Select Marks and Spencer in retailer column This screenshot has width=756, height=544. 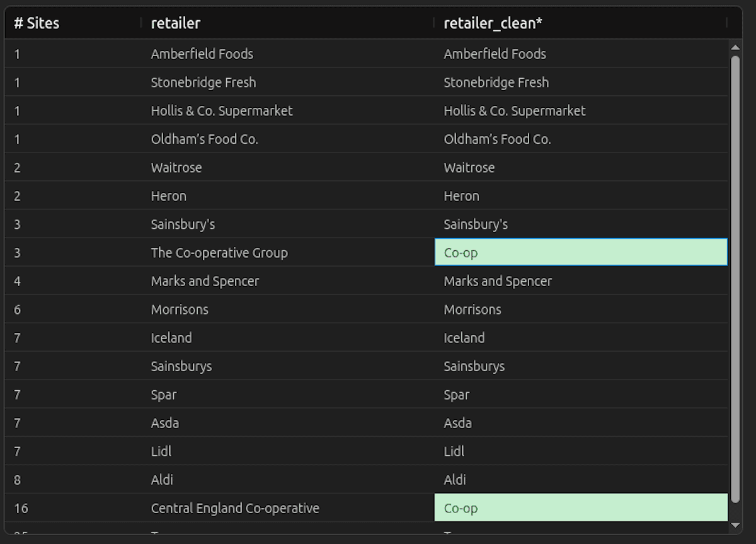(205, 281)
